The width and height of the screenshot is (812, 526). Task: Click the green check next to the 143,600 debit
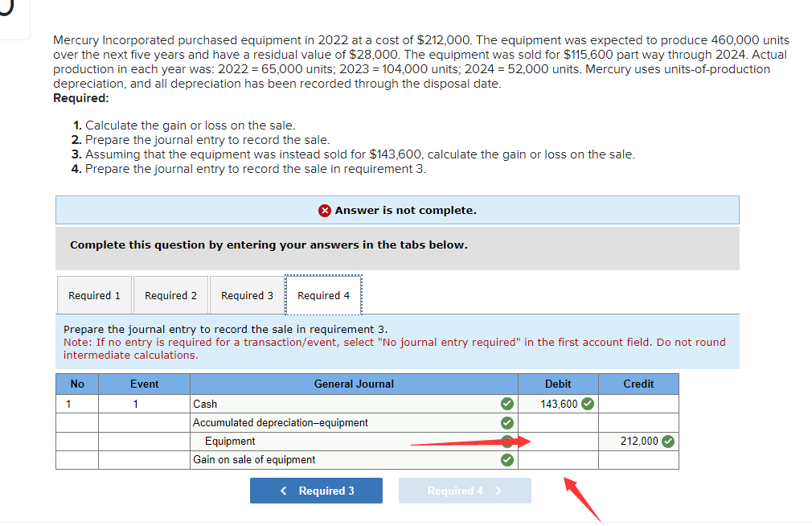[x=588, y=404]
